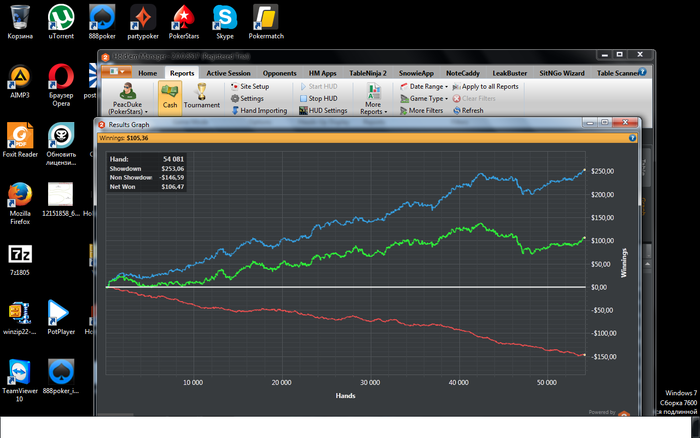Screen dimensions: 700x438
Task: Open the SnowieApp tab
Action: (x=416, y=73)
